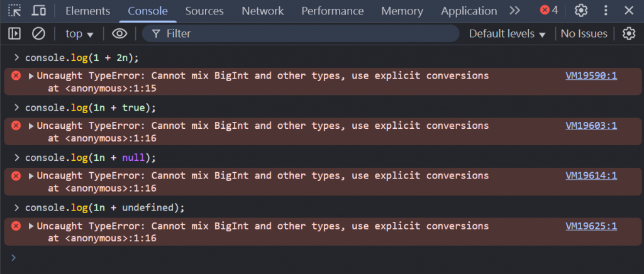The image size is (644, 274).
Task: Open the top JavaScript context dropdown
Action: click(79, 34)
